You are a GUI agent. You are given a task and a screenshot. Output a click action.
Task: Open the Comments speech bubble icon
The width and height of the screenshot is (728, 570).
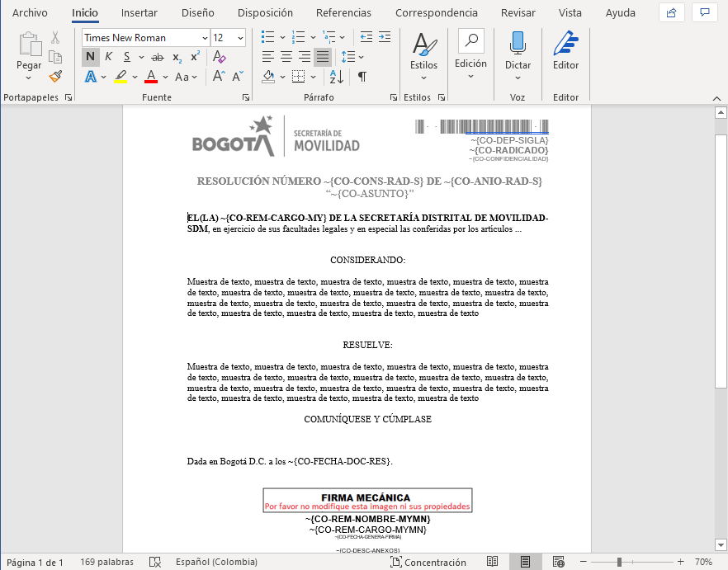coord(705,13)
